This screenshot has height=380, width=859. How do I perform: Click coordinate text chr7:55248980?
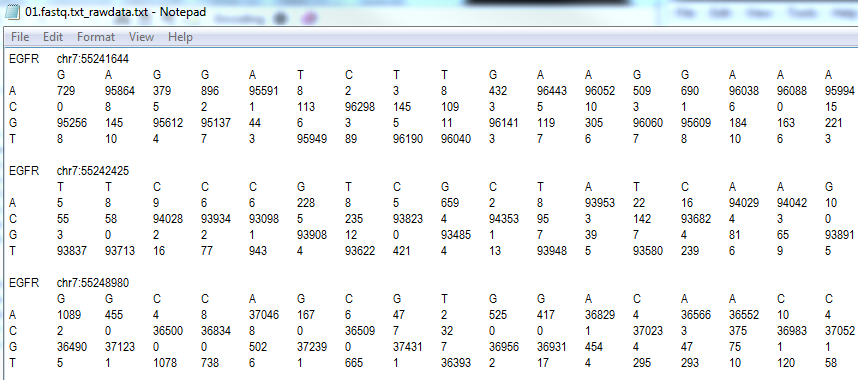coord(93,283)
